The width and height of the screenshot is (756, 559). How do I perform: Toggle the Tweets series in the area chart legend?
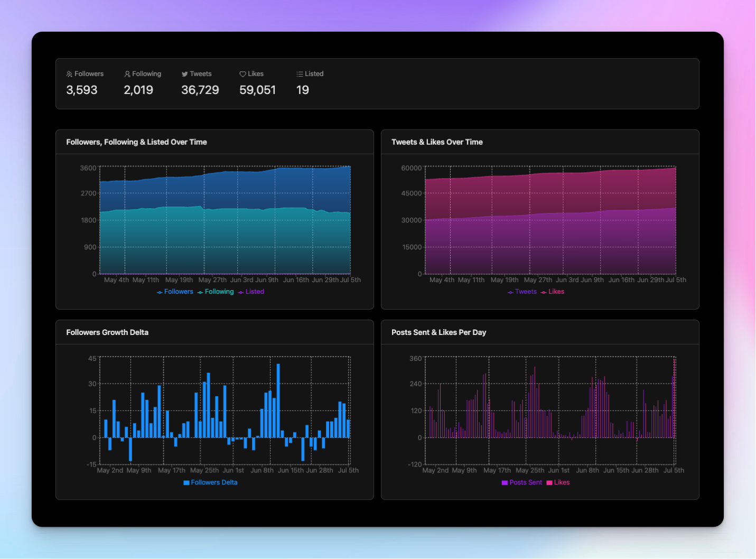(x=522, y=292)
